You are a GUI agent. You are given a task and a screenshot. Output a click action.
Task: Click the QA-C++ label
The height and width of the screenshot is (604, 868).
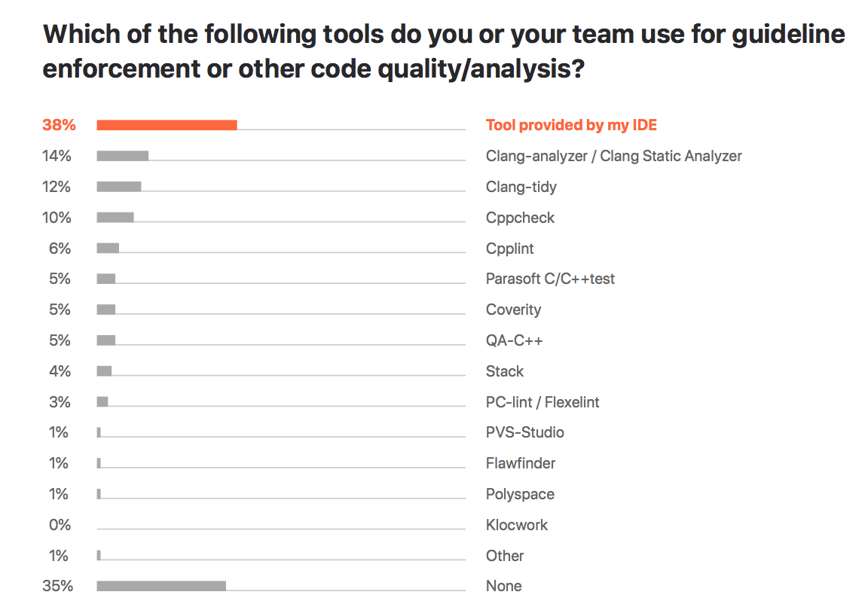[514, 340]
